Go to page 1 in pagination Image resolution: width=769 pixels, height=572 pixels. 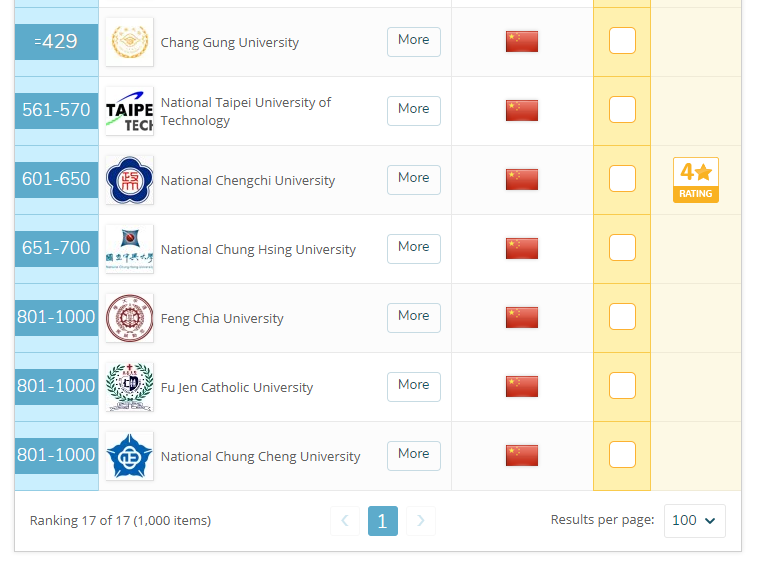point(383,520)
